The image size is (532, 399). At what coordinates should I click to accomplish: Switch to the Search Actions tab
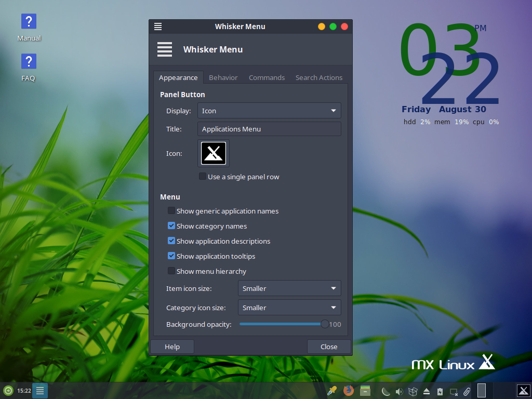tap(319, 77)
